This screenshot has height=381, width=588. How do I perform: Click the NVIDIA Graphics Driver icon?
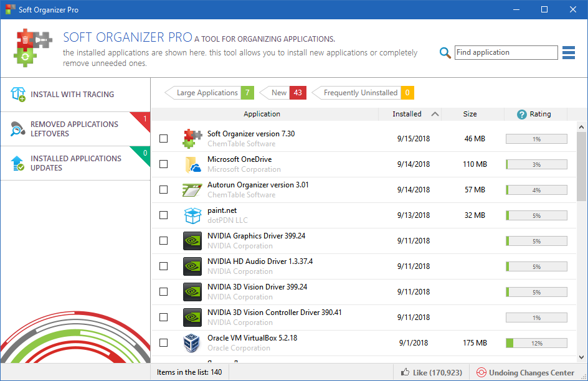click(x=192, y=241)
